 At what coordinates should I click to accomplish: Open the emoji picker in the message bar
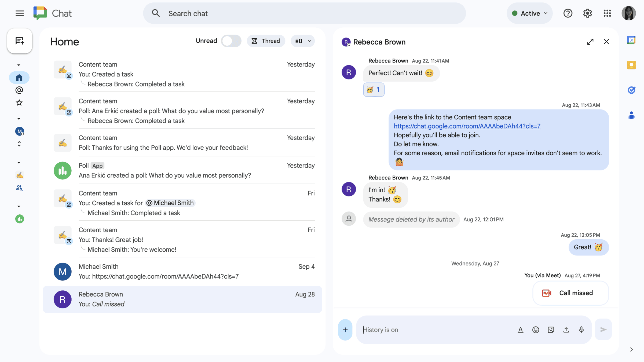(536, 330)
